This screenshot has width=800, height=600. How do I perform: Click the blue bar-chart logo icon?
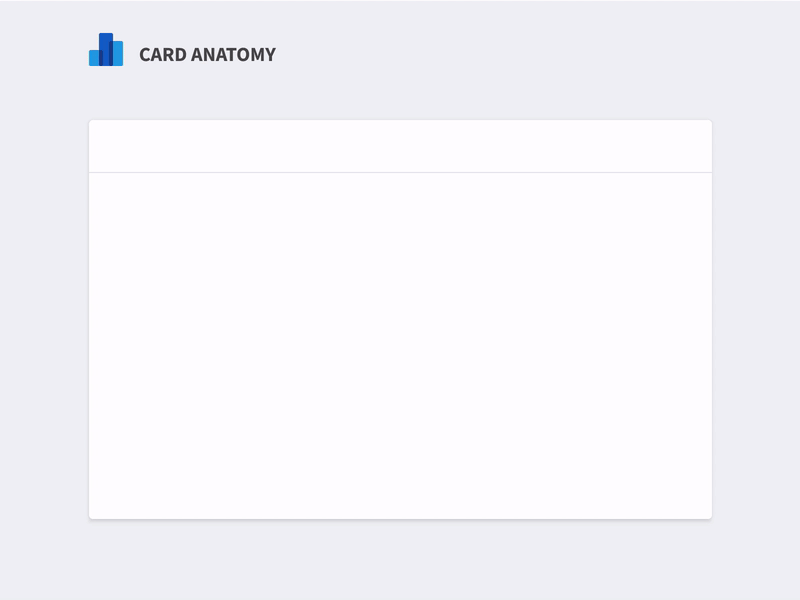pos(106,50)
